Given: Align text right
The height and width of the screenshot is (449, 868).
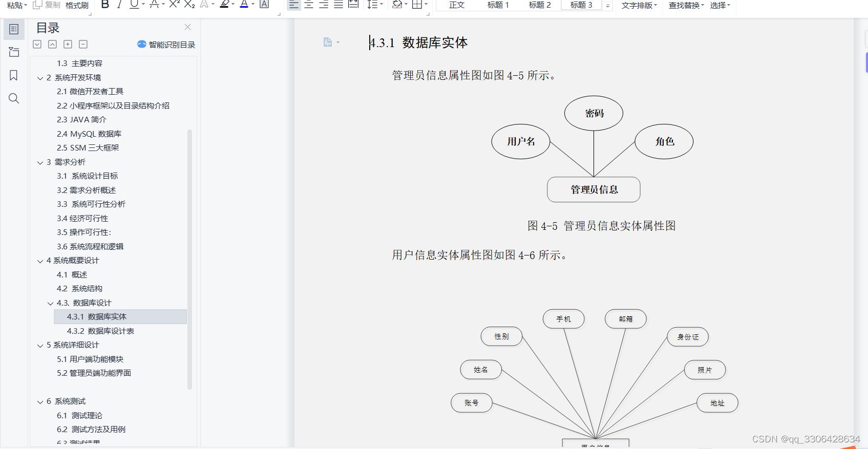Looking at the screenshot, I should pos(324,5).
